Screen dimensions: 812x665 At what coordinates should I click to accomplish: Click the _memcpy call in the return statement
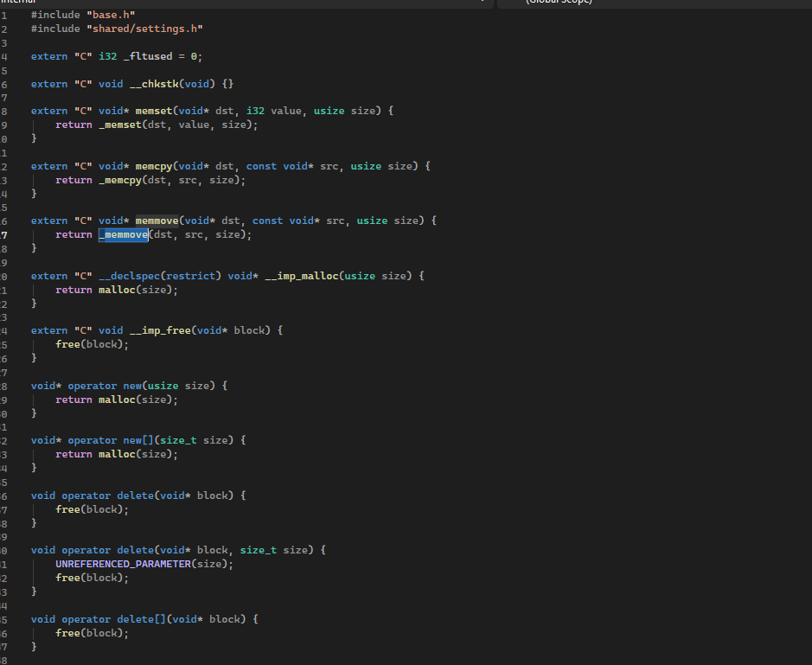(x=120, y=180)
